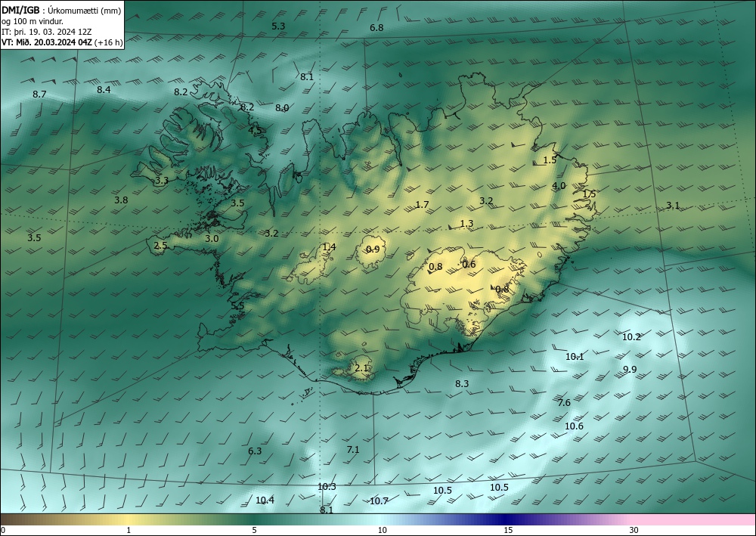This screenshot has height=536, width=756.
Task: Click the 10.3 value label
Action: coord(327,487)
